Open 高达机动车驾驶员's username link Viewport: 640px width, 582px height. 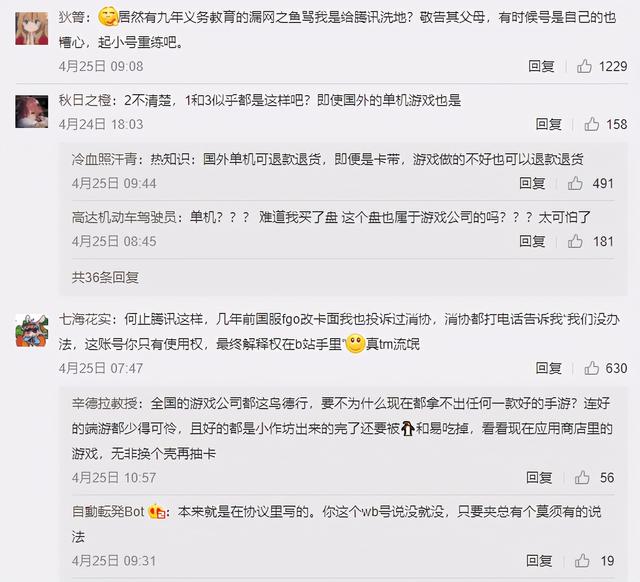124,217
